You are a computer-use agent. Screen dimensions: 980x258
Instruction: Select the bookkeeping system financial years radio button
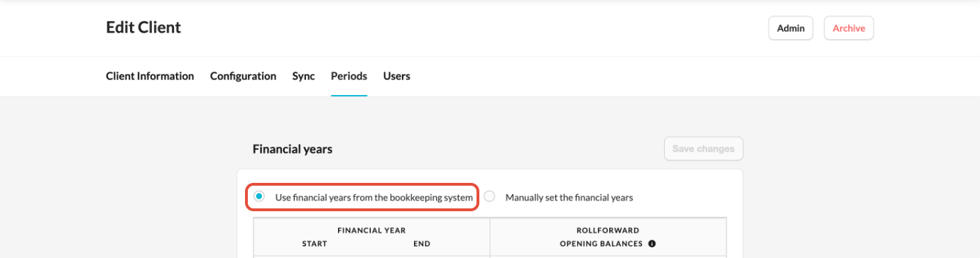259,196
